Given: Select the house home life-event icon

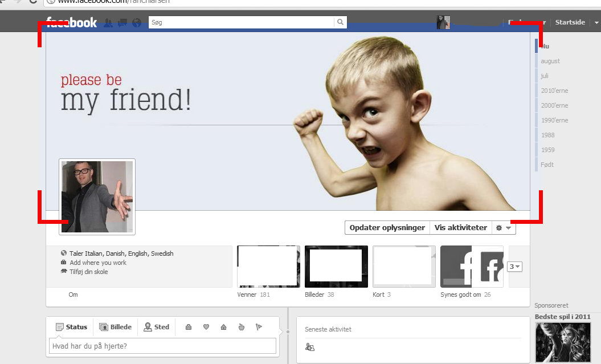Looking at the screenshot, I should pyautogui.click(x=223, y=327).
